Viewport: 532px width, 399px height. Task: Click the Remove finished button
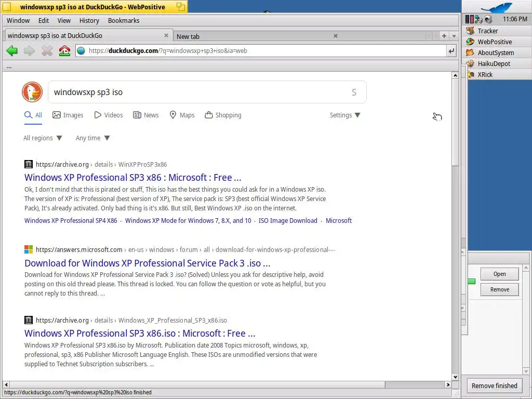pyautogui.click(x=494, y=386)
